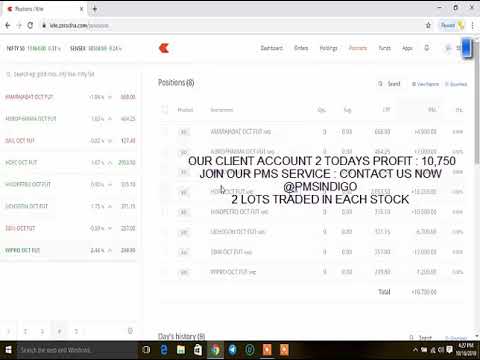Image resolution: width=480 pixels, height=360 pixels.
Task: Click the Download link in positions header
Action: click(456, 84)
